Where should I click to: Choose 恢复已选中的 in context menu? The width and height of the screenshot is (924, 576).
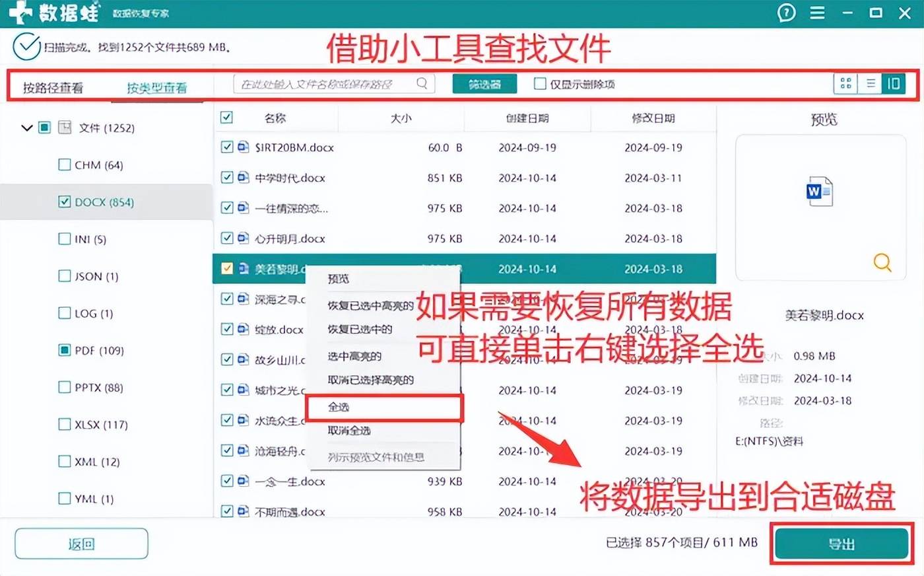click(x=360, y=329)
